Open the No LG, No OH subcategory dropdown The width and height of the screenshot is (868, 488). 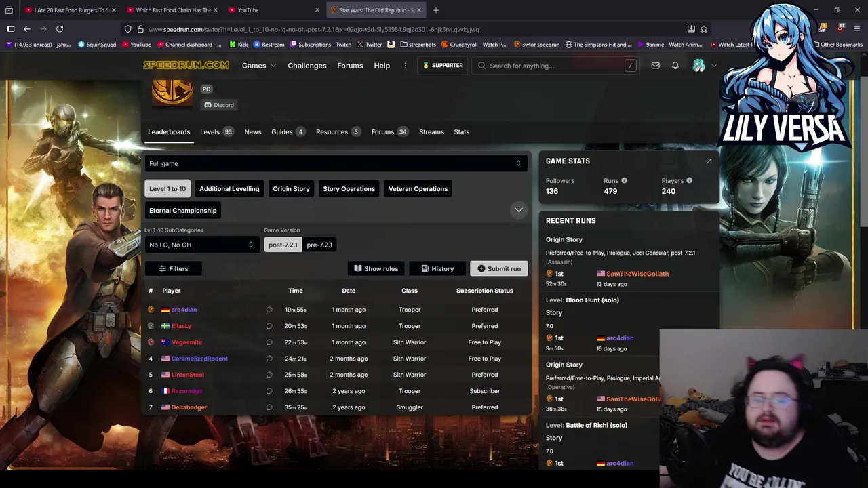pos(201,245)
